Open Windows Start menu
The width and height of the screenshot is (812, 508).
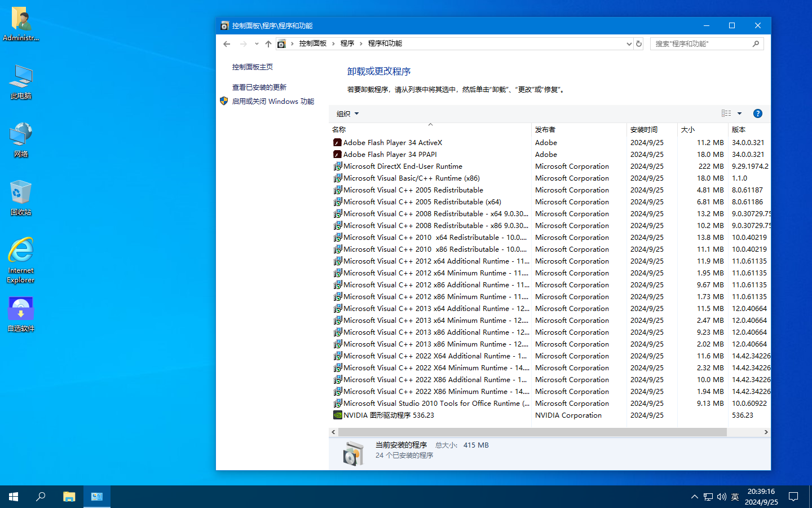coord(14,497)
